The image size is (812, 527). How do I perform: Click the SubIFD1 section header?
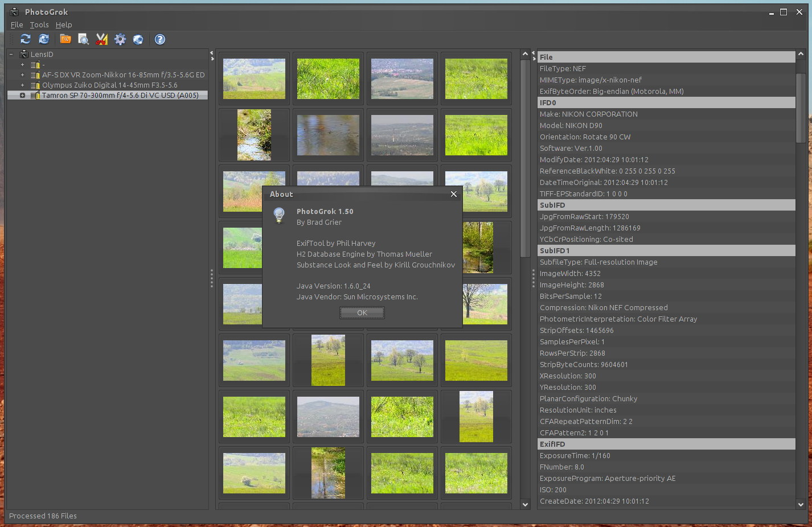pos(666,250)
